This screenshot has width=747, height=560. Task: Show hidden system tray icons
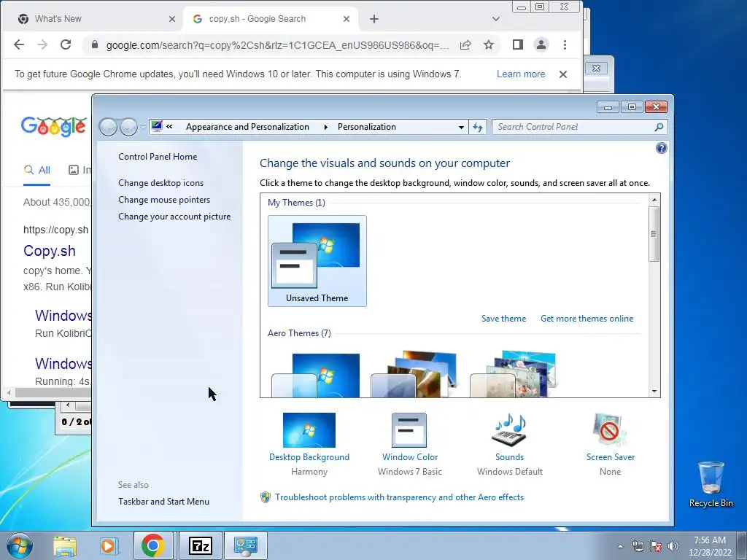[x=620, y=546]
